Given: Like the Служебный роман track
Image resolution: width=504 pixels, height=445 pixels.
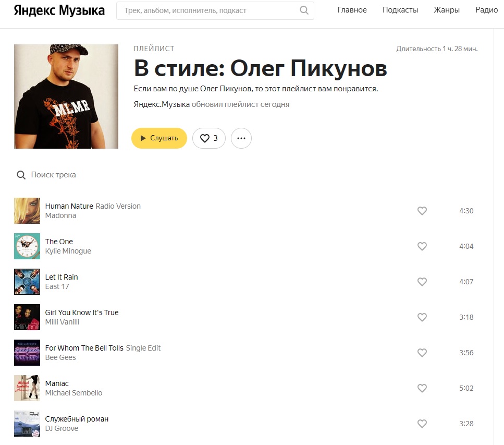Looking at the screenshot, I should (x=422, y=424).
